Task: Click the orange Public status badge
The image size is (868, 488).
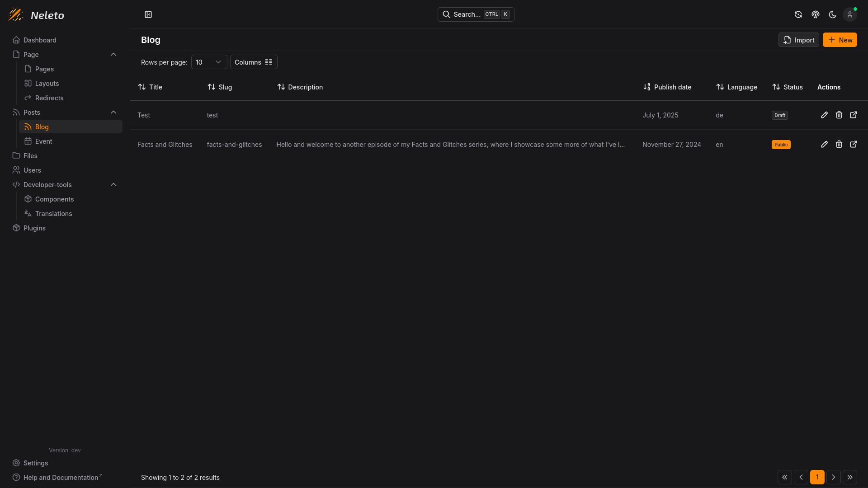Action: [781, 145]
